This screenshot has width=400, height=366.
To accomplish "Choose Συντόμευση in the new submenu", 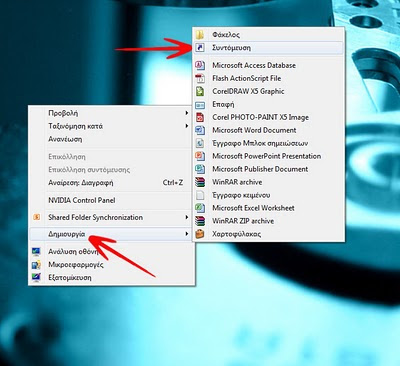I will coord(268,48).
